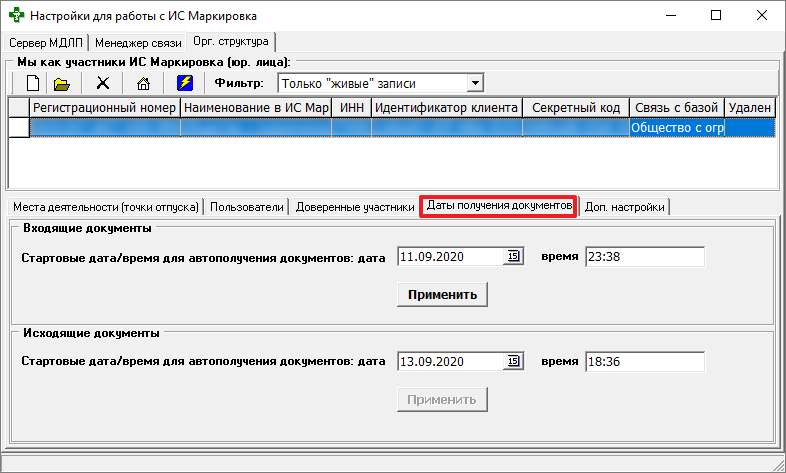Open calendar picker for outgoing documents date
This screenshot has width=786, height=473.
point(513,361)
